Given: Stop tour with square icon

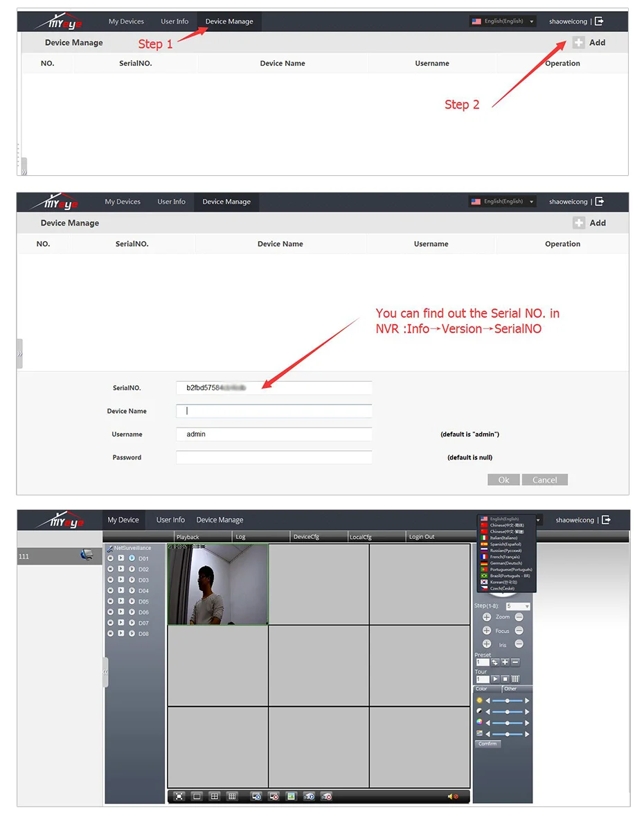Looking at the screenshot, I should (505, 679).
